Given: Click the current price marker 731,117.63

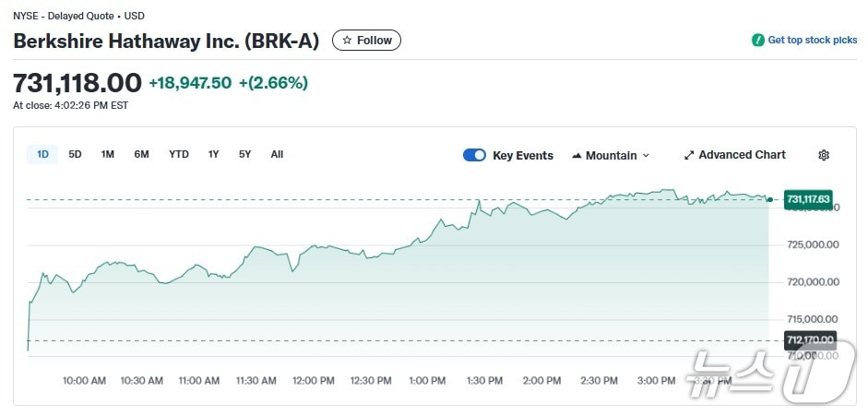Looking at the screenshot, I should [x=808, y=199].
